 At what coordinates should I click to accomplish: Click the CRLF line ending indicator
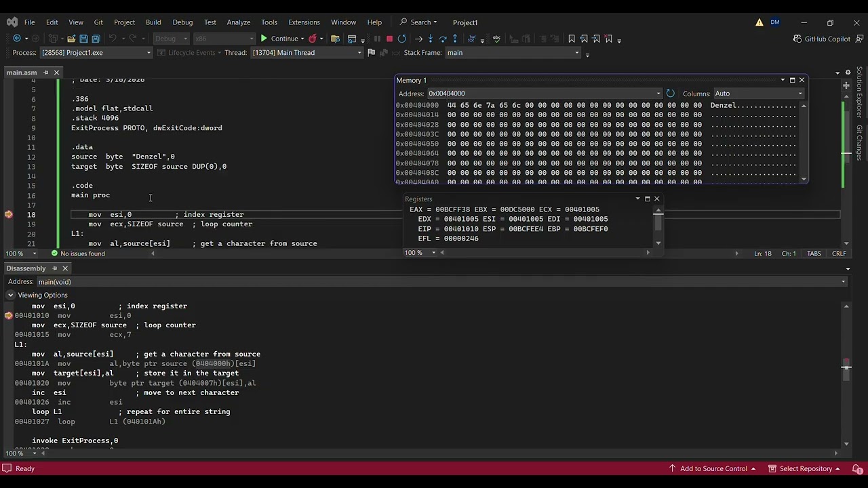(x=839, y=253)
